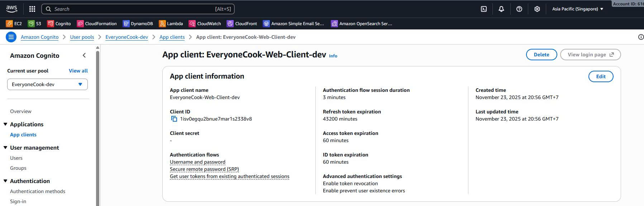Go to User pools breadcrumb

tap(82, 37)
